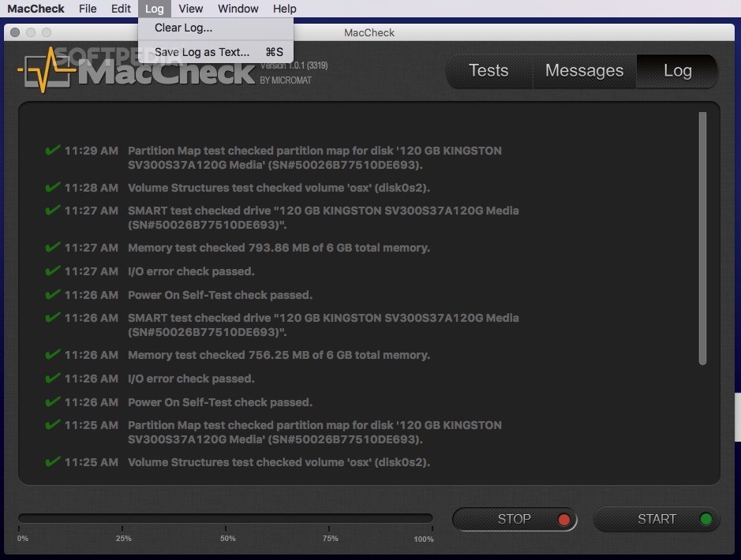Click the 100% progress marker label

point(424,539)
